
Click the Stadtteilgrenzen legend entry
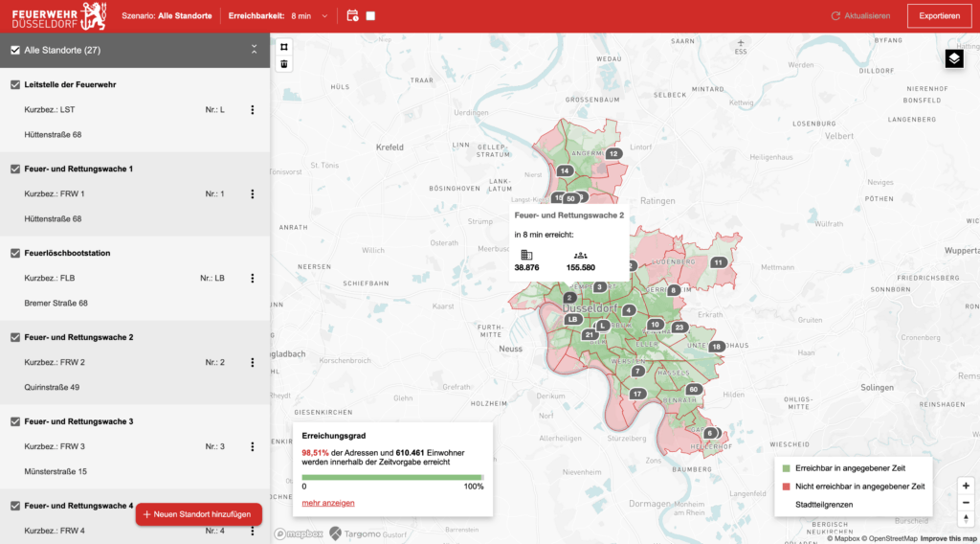824,505
